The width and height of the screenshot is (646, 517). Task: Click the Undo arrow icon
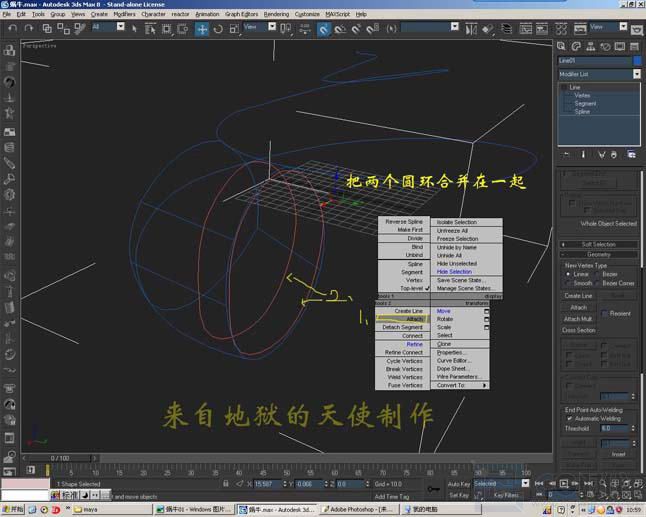tap(13, 28)
